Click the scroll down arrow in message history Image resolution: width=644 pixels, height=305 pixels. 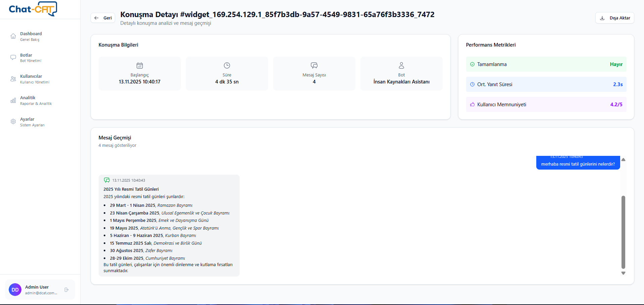[x=623, y=273]
